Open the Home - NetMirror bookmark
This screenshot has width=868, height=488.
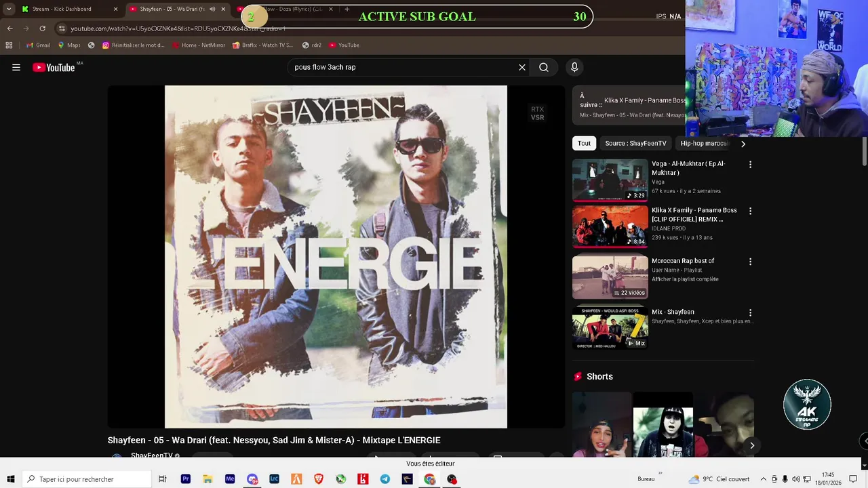pyautogui.click(x=199, y=45)
